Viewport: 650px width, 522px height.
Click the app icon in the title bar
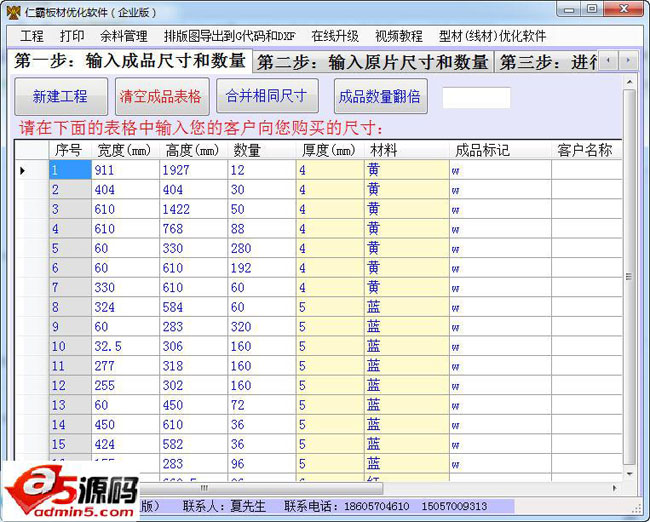[x=13, y=12]
